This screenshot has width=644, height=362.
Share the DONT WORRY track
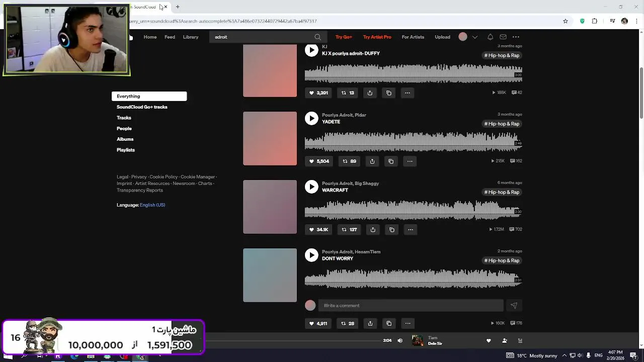point(370,323)
